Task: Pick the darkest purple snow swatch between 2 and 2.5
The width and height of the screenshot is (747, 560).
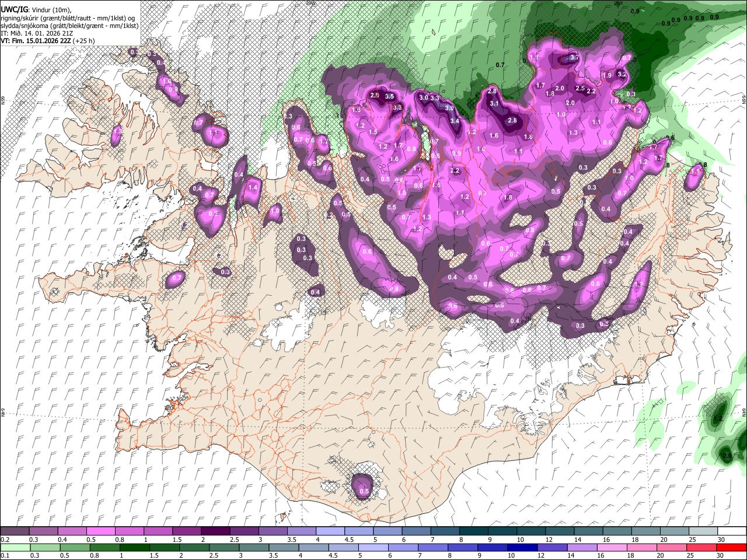Action: pos(215,531)
